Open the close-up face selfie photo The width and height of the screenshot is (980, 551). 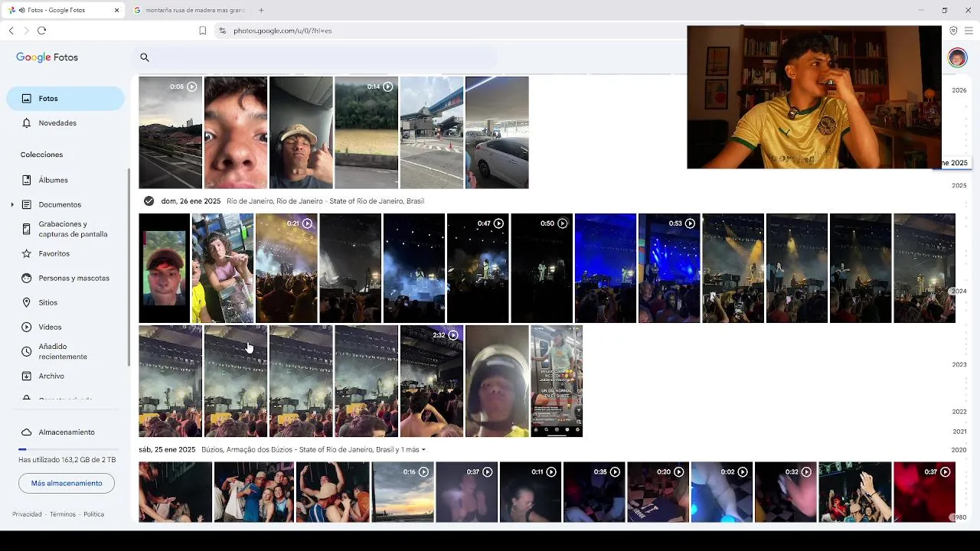click(x=236, y=132)
